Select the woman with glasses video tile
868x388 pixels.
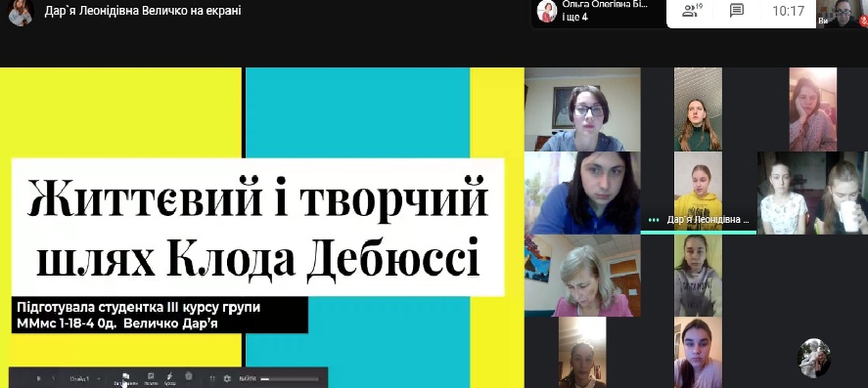point(582,109)
